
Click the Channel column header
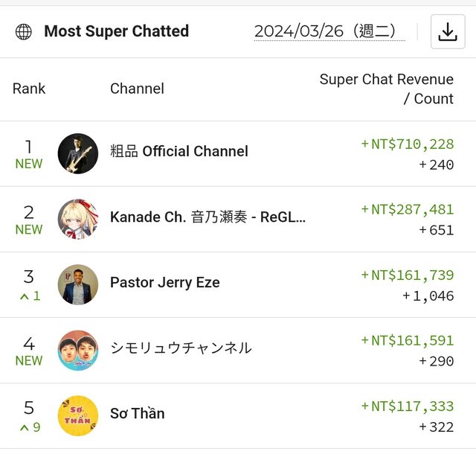[137, 89]
